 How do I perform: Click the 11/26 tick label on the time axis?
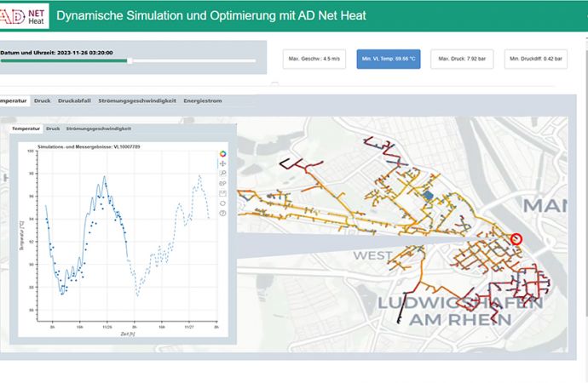[x=107, y=327]
